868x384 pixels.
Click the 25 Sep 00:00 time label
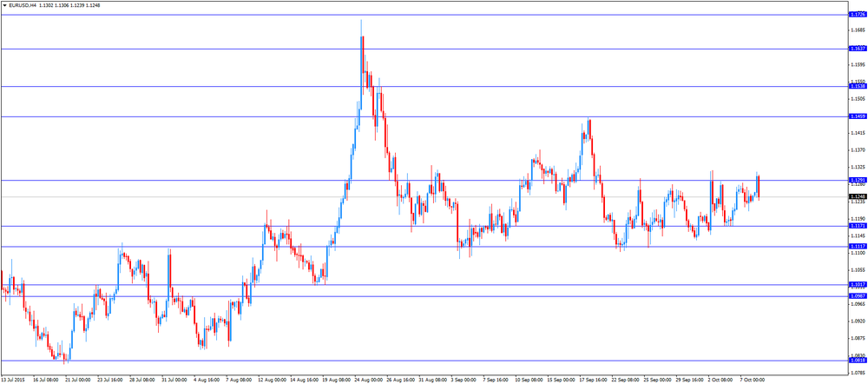(656, 381)
